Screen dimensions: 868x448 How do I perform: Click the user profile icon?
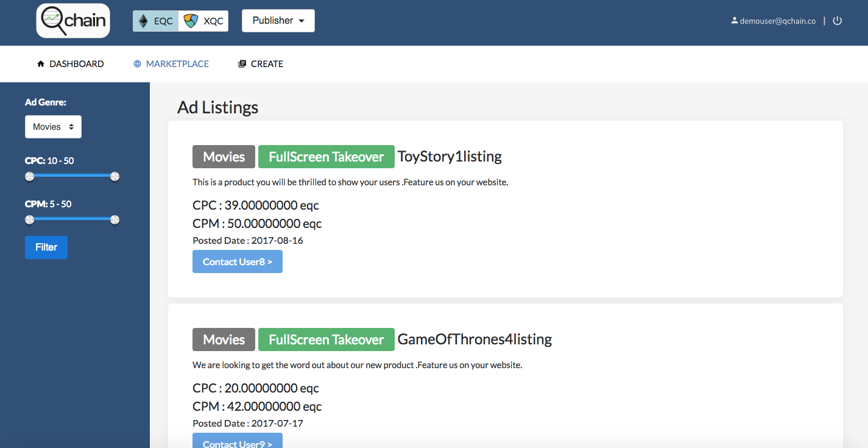point(735,21)
